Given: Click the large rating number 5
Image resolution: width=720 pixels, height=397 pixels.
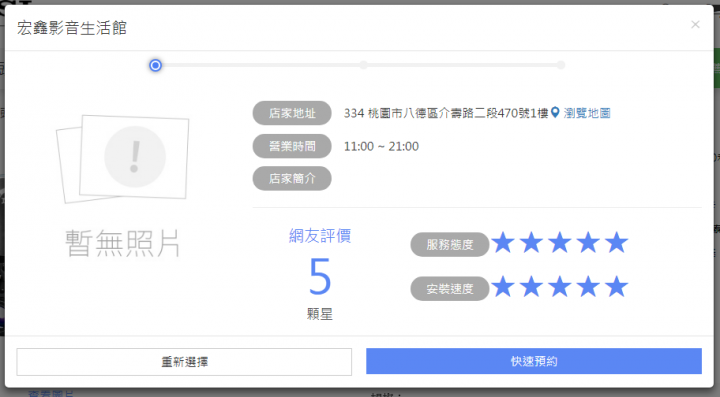Looking at the screenshot, I should (x=320, y=276).
